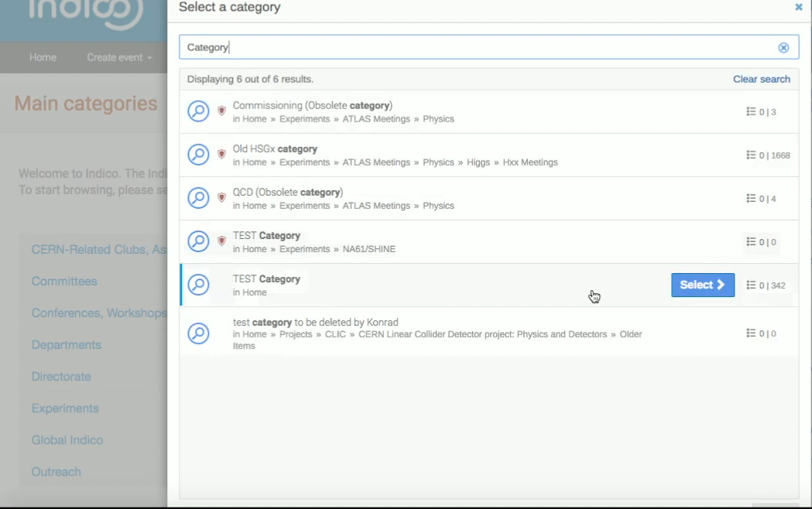This screenshot has height=509, width=812.
Task: Open Commissioning (Obsolete category) result
Action: pyautogui.click(x=312, y=105)
